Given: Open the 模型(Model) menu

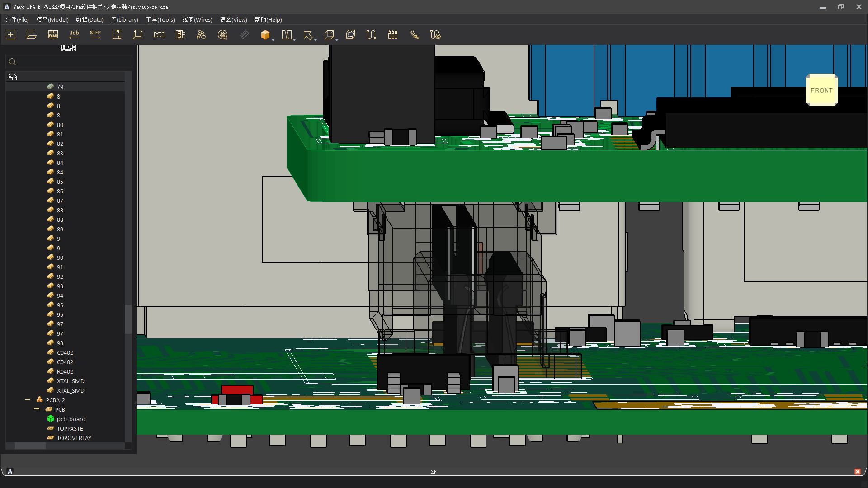Looking at the screenshot, I should [52, 19].
